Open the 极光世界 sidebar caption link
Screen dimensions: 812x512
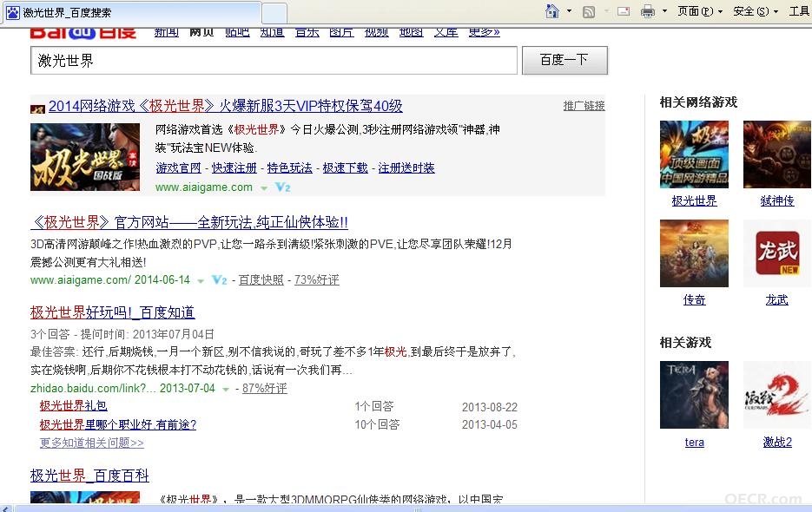pos(694,200)
